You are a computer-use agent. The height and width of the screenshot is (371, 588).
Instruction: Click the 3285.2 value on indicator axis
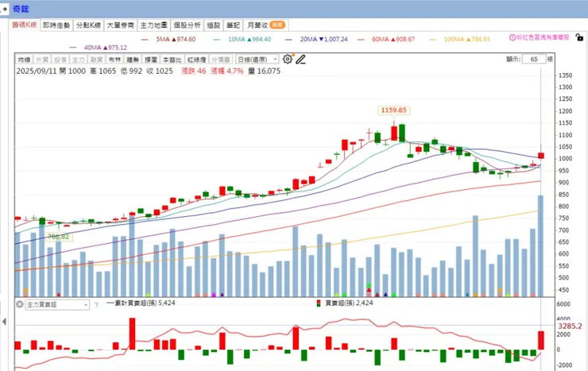pyautogui.click(x=570, y=326)
